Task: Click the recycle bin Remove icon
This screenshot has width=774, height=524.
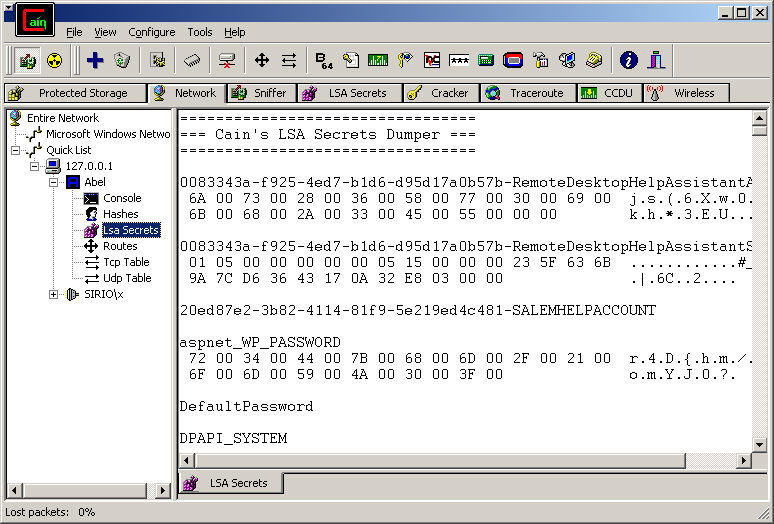Action: (x=121, y=61)
